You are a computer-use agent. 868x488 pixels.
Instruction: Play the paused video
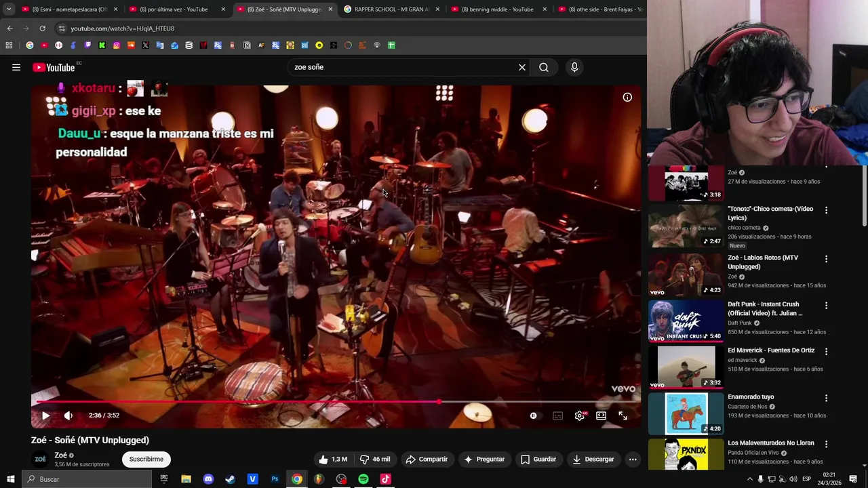[45, 415]
